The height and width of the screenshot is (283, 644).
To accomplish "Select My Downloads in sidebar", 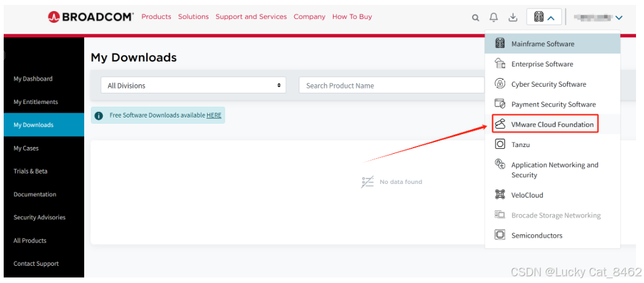I will coord(44,125).
